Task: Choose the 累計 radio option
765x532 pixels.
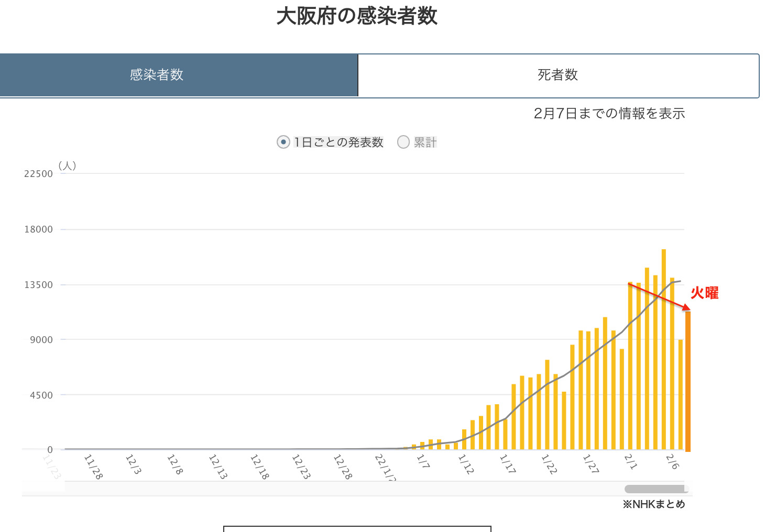Action: click(x=403, y=142)
